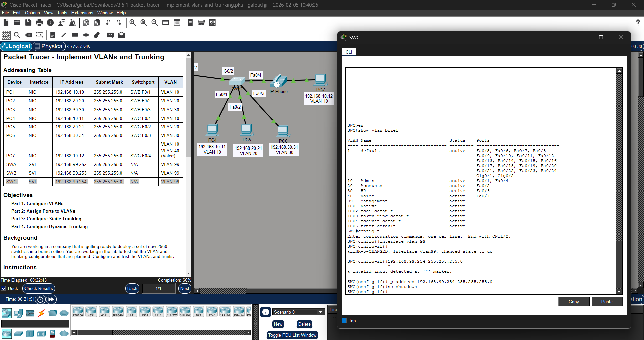Delete the current scenario
This screenshot has height=340, width=644.
[304, 324]
